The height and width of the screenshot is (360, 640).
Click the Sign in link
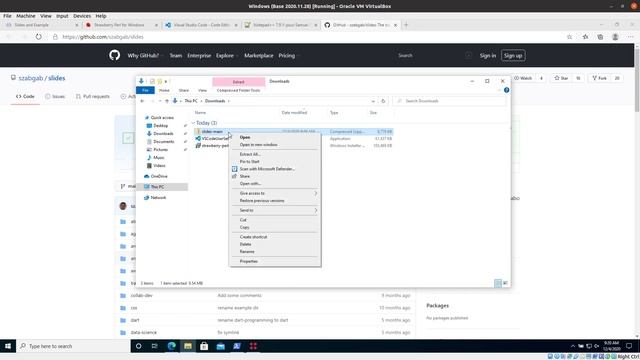488,56
